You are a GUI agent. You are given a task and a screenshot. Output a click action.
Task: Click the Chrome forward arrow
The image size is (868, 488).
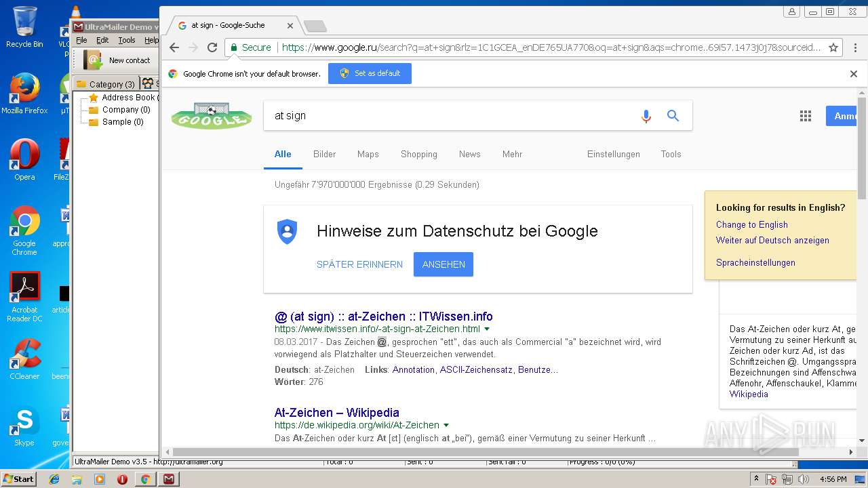193,47
